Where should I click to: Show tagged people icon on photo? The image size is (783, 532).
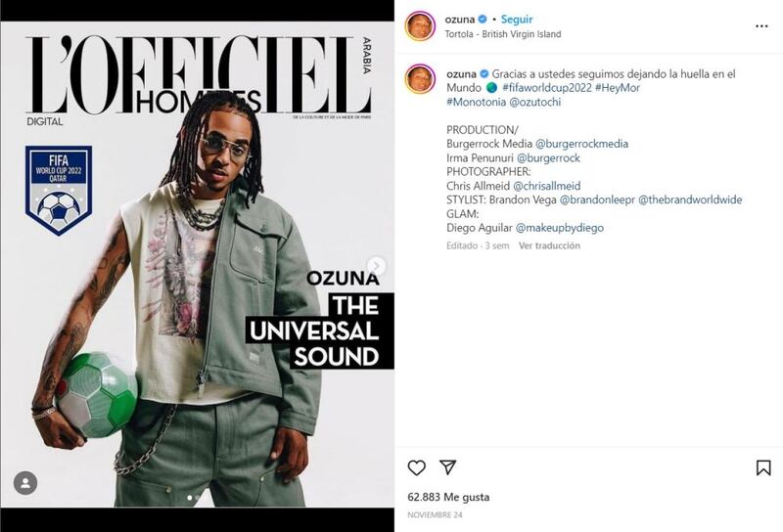[25, 483]
